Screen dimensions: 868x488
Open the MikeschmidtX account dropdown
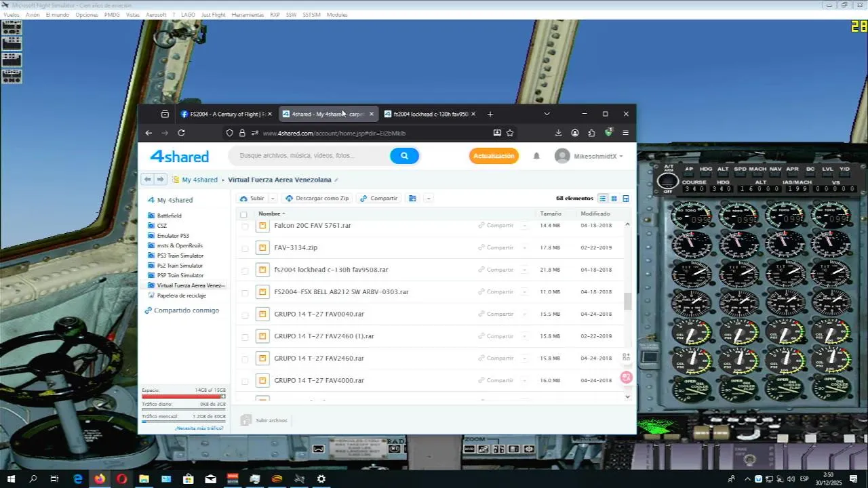pyautogui.click(x=589, y=156)
